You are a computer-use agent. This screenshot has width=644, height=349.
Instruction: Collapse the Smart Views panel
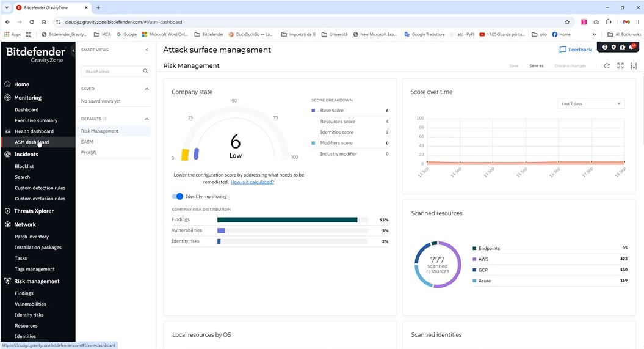pos(147,50)
